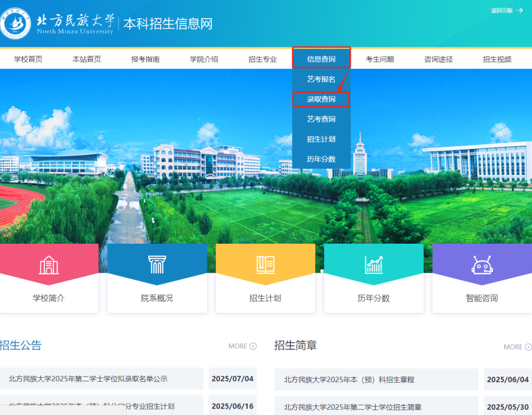
Task: Click the 招生计划 open book icon
Action: (265, 264)
